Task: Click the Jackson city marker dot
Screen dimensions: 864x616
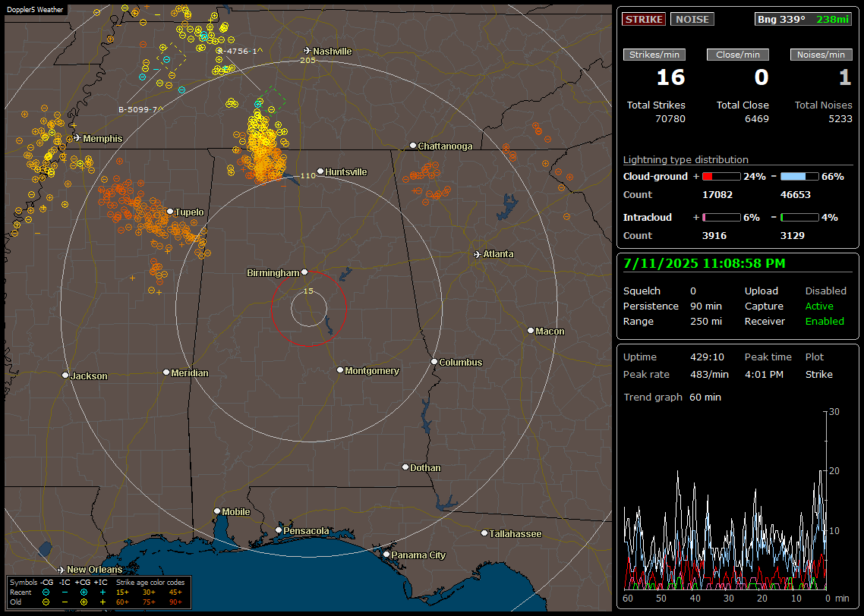Action: (65, 376)
